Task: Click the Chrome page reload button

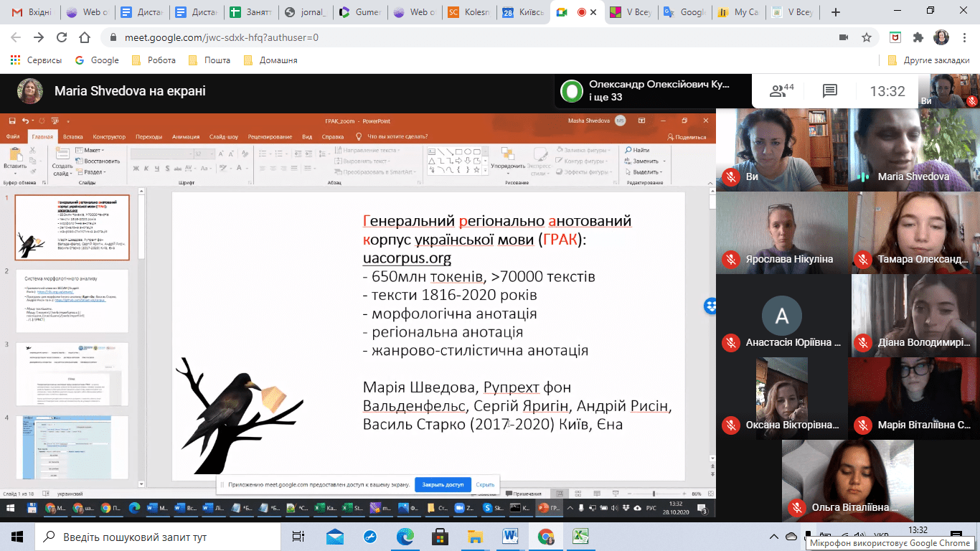Action: coord(61,37)
